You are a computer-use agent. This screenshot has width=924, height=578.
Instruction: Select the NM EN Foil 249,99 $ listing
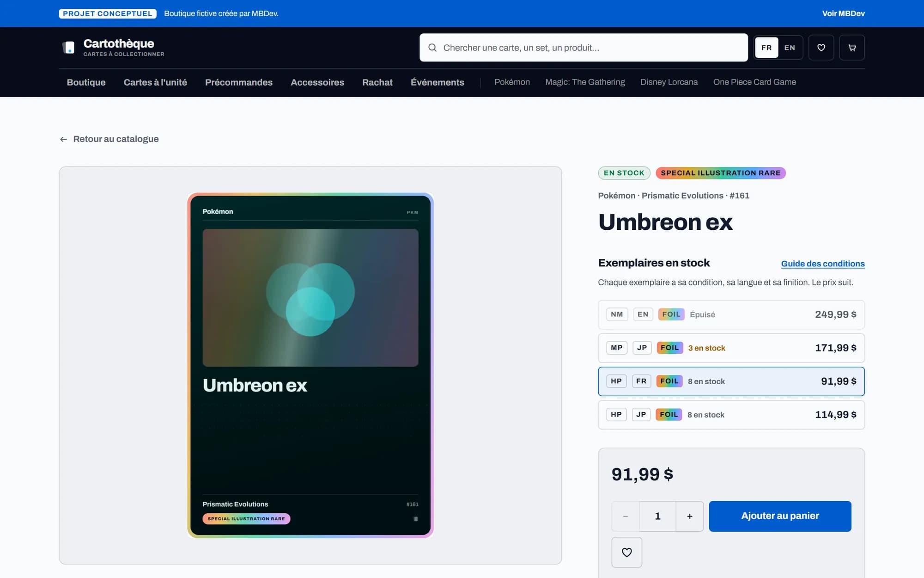click(x=731, y=314)
